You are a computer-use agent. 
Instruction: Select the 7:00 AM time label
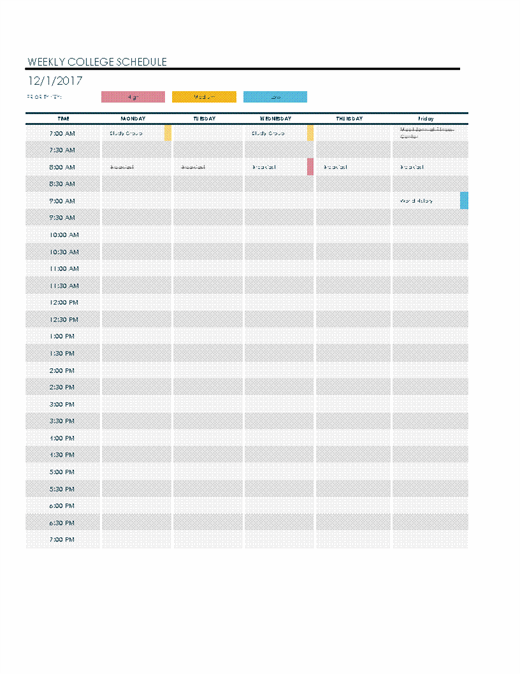[62, 133]
